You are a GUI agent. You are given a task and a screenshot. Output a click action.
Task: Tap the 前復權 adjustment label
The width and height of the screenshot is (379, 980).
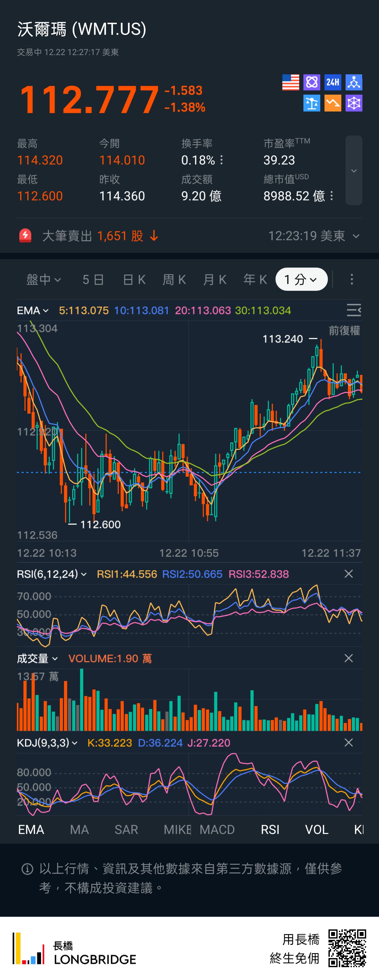click(344, 330)
